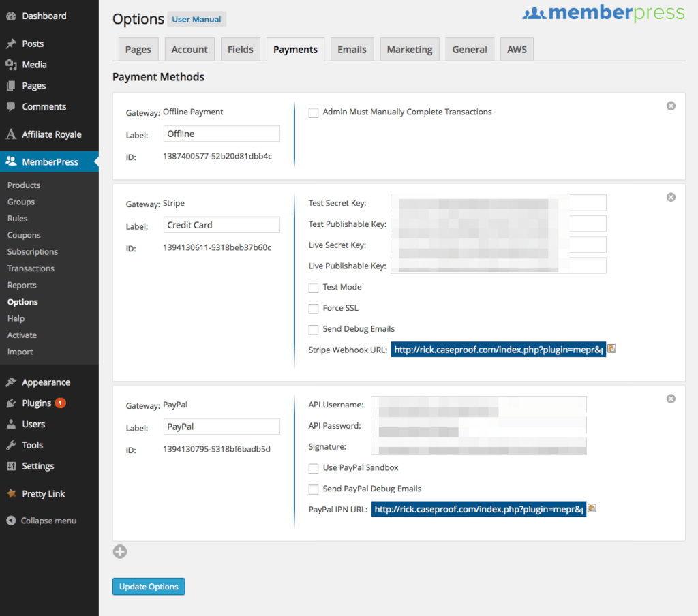Open Coupons in the MemberPress submenu
698x616 pixels.
point(24,235)
